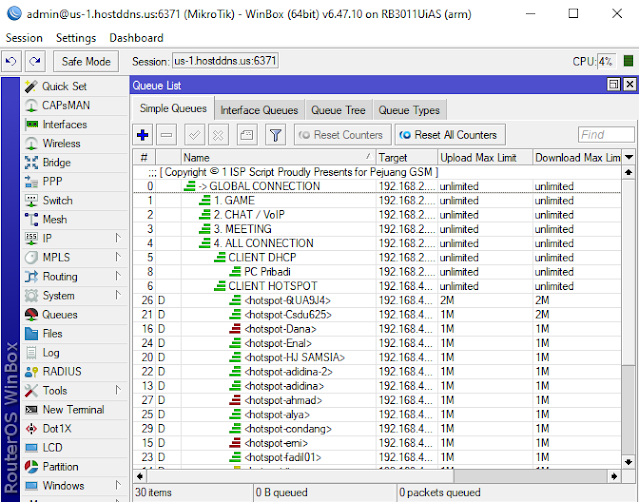Viewport: 639px width, 502px height.
Task: Switch to Queue Tree tab
Action: pyautogui.click(x=338, y=110)
